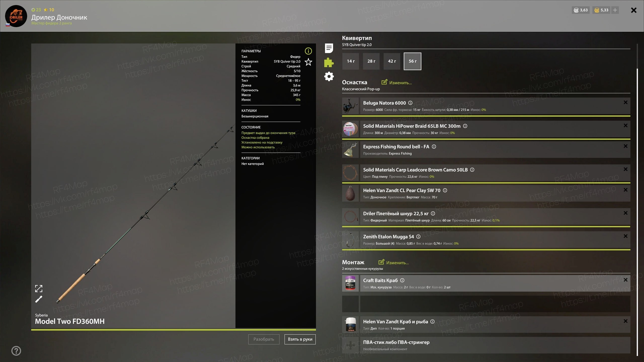Click the Разобрать button
Image resolution: width=644 pixels, height=362 pixels.
click(x=264, y=339)
